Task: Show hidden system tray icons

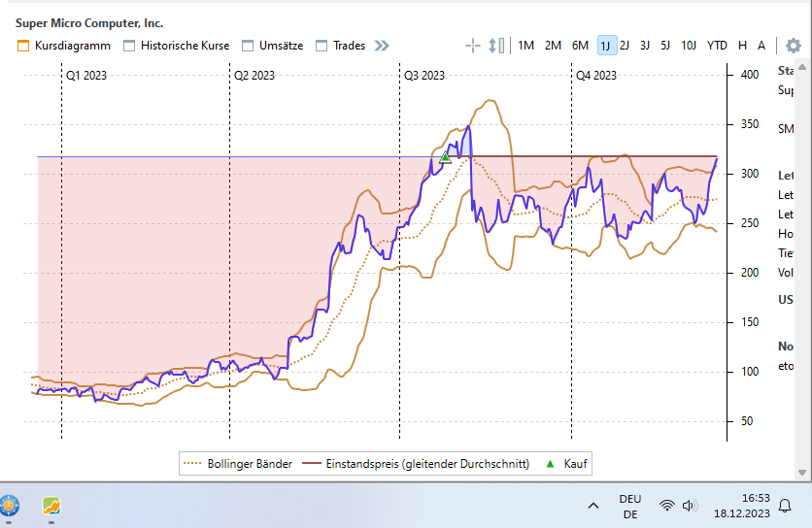Action: click(593, 506)
